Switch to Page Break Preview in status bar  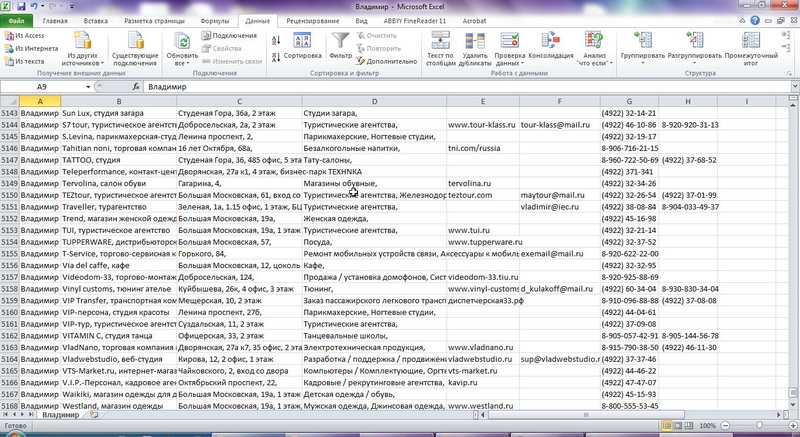[x=689, y=425]
